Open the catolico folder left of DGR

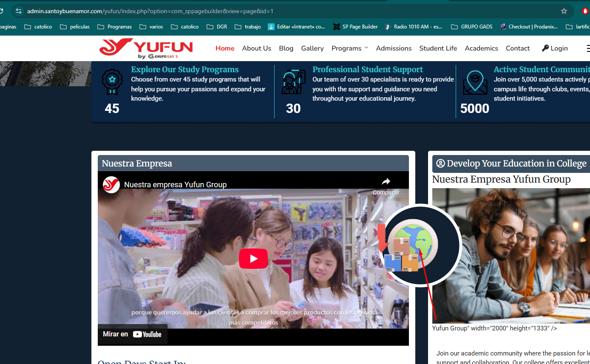click(x=185, y=27)
